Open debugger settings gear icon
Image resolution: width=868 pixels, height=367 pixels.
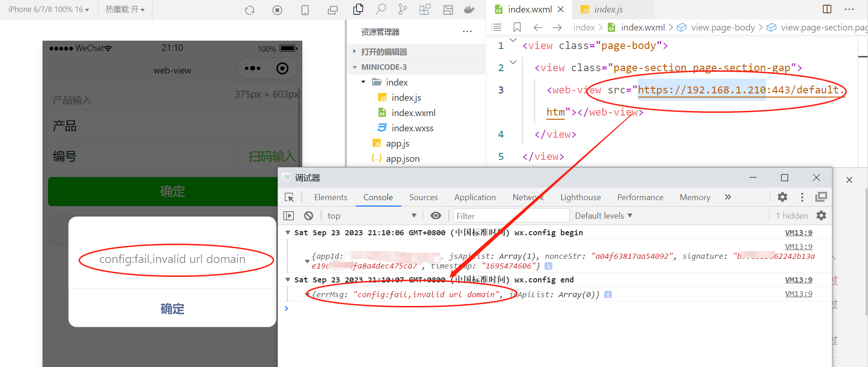coord(782,197)
